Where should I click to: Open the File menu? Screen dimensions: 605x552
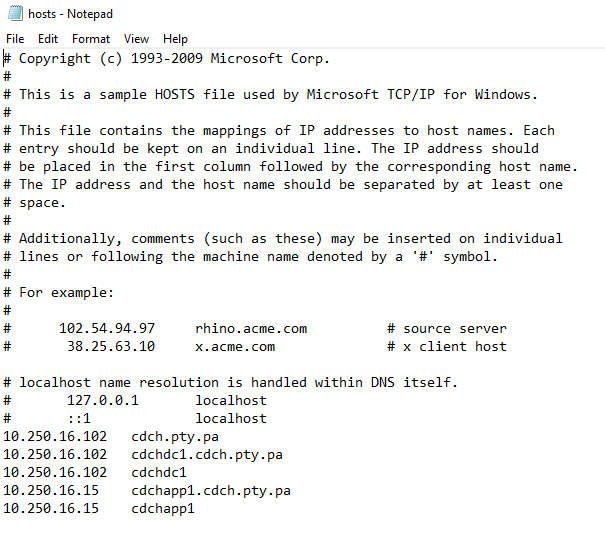click(15, 39)
